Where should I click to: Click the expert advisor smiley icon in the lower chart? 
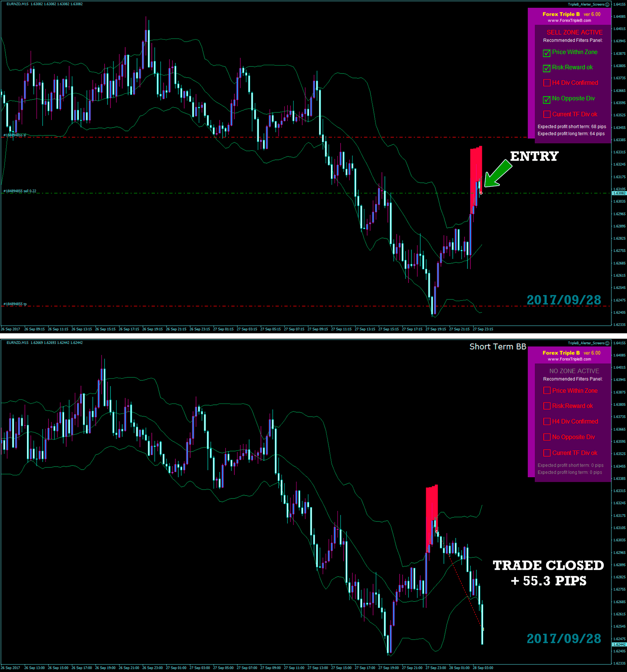point(608,343)
